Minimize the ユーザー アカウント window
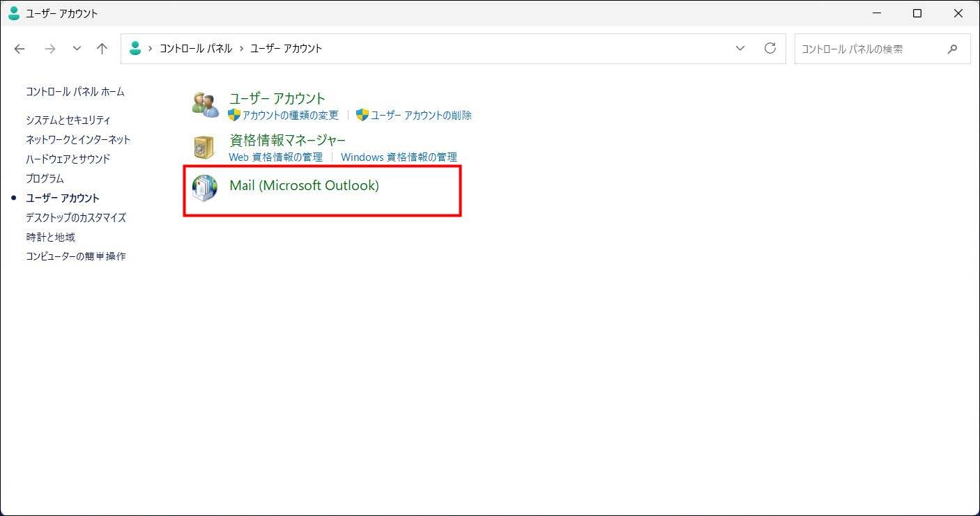 [877, 13]
